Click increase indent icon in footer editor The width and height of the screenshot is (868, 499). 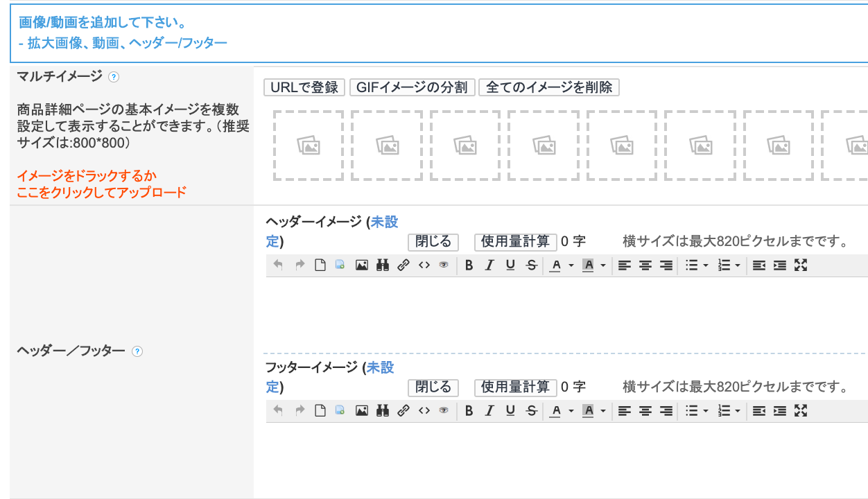point(780,411)
